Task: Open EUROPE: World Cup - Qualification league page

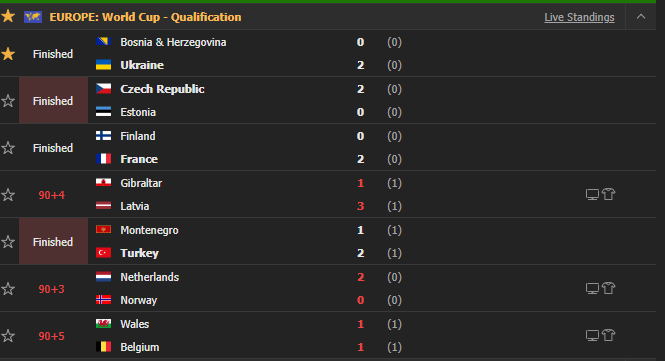Action: point(145,17)
